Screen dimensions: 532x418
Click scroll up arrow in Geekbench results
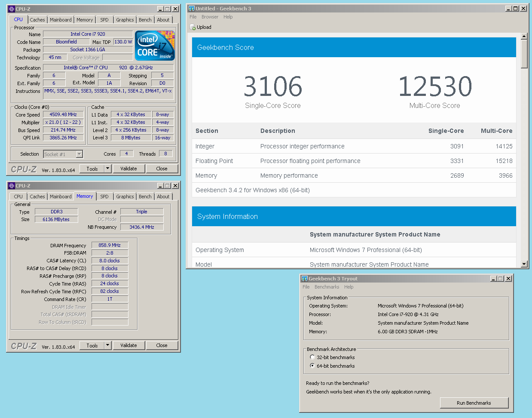[524, 37]
